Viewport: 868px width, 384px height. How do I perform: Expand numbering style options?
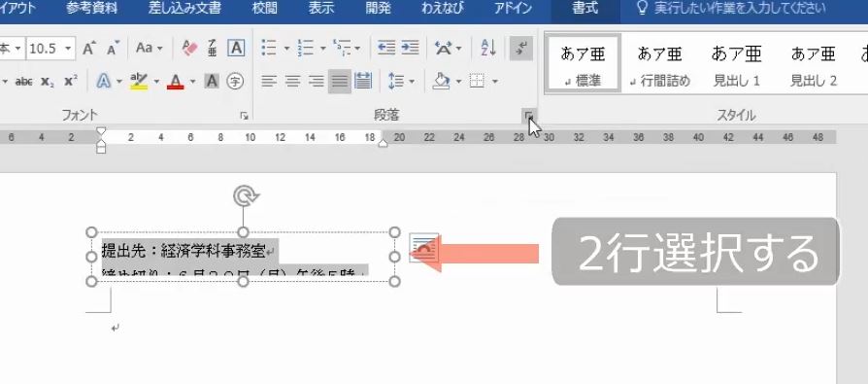click(322, 49)
